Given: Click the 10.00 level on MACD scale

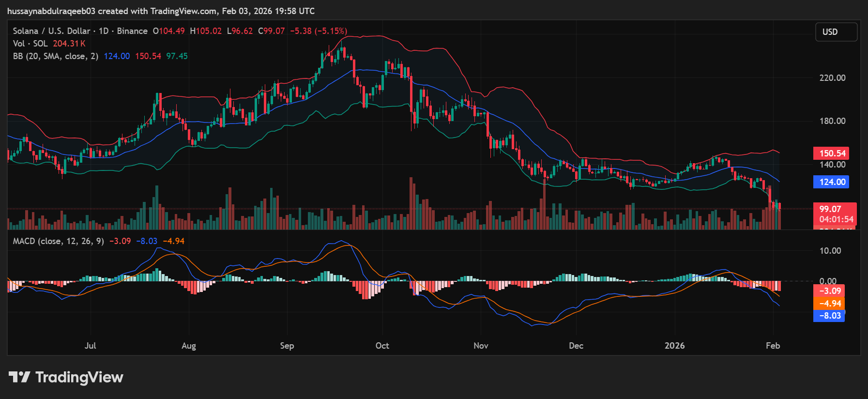Looking at the screenshot, I should click(x=830, y=251).
